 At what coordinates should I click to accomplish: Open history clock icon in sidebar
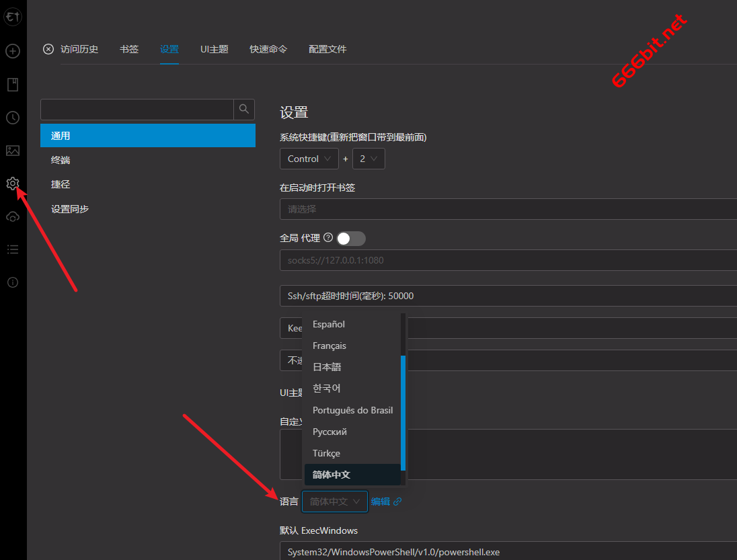(13, 118)
